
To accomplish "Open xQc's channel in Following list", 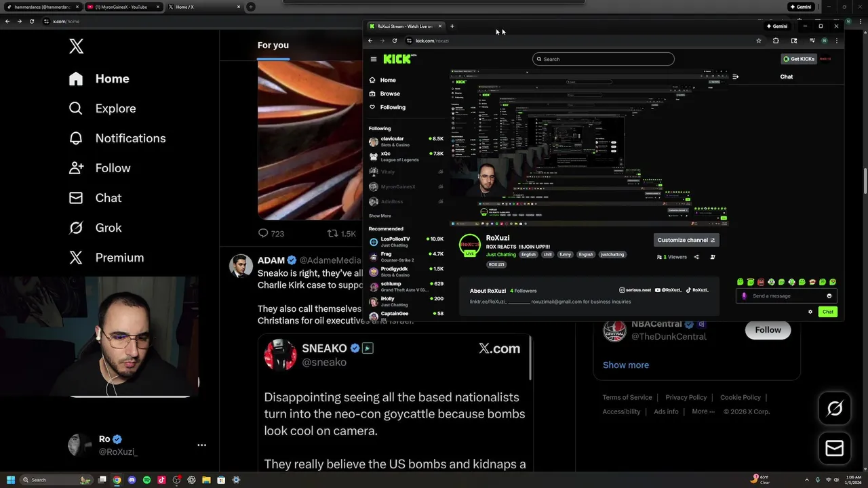I will click(406, 157).
